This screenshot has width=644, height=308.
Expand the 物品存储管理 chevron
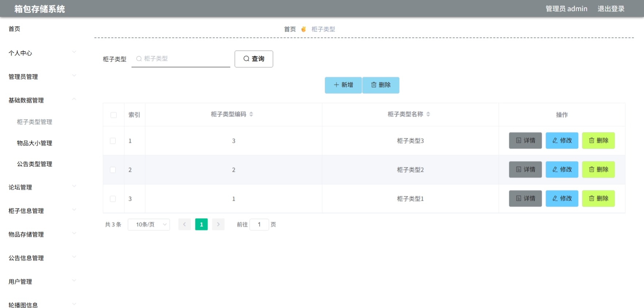click(74, 233)
